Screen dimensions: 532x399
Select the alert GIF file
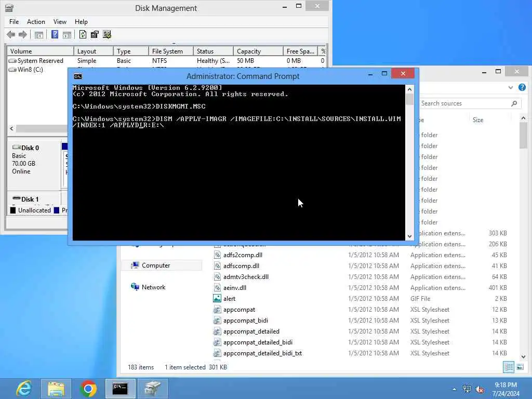[x=229, y=299]
